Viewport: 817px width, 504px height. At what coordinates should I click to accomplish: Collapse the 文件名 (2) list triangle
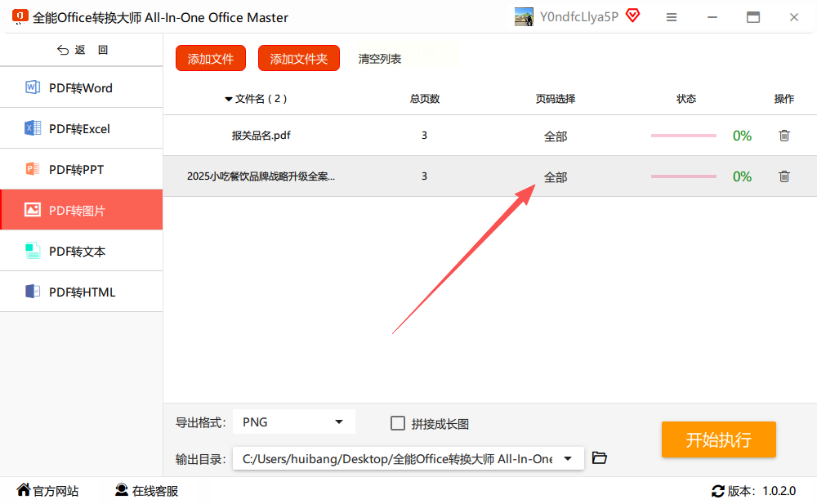click(x=228, y=99)
